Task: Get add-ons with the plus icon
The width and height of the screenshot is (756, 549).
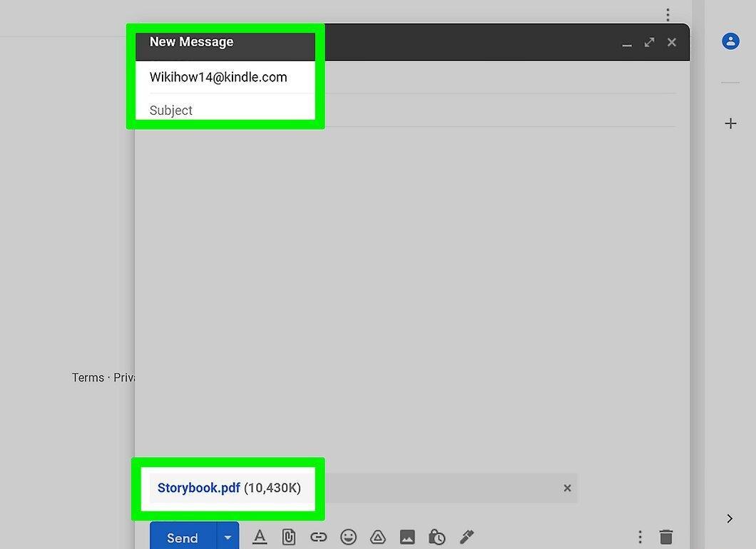Action: click(730, 123)
